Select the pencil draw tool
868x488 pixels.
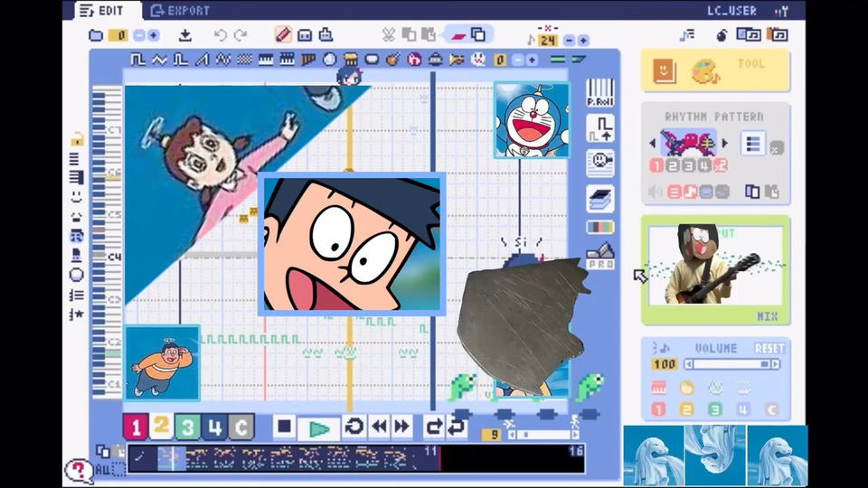[283, 35]
